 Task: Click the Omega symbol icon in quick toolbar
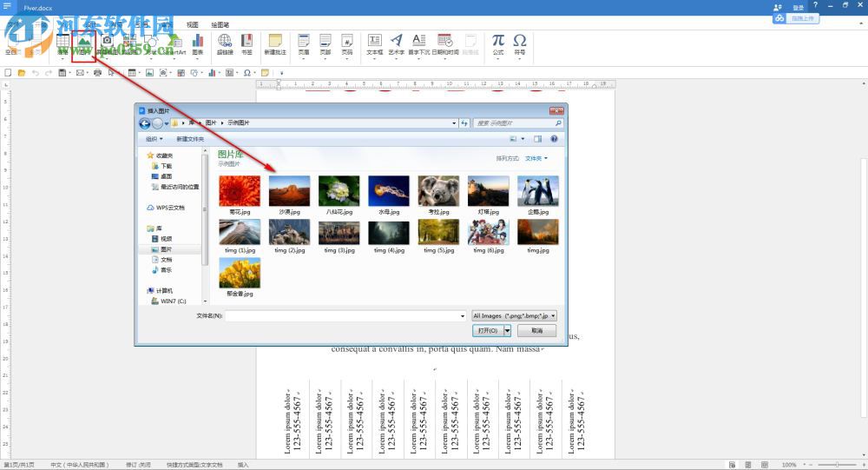tap(247, 73)
